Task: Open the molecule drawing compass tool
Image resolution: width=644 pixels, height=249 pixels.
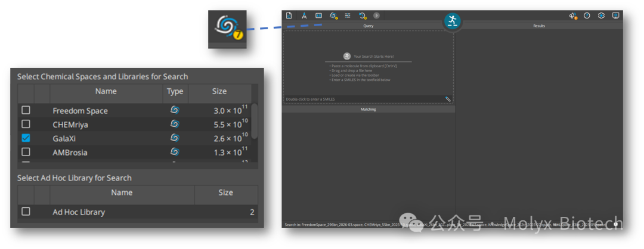Action: (x=304, y=15)
